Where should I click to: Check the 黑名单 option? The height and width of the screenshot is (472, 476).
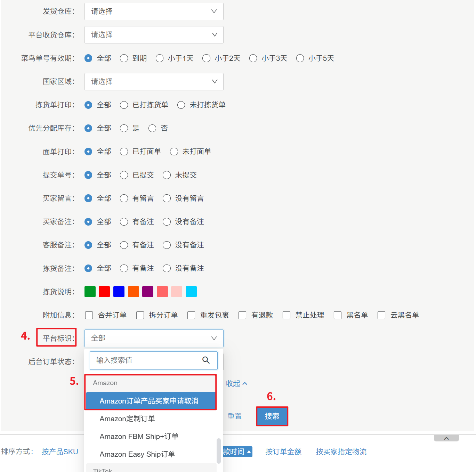pyautogui.click(x=338, y=315)
